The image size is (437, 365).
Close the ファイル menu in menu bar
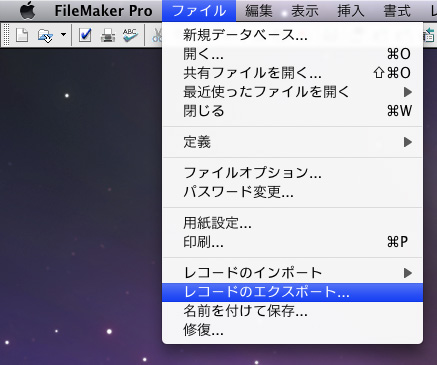[199, 11]
